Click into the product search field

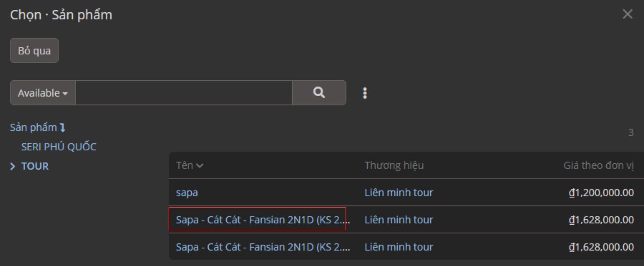pos(183,93)
